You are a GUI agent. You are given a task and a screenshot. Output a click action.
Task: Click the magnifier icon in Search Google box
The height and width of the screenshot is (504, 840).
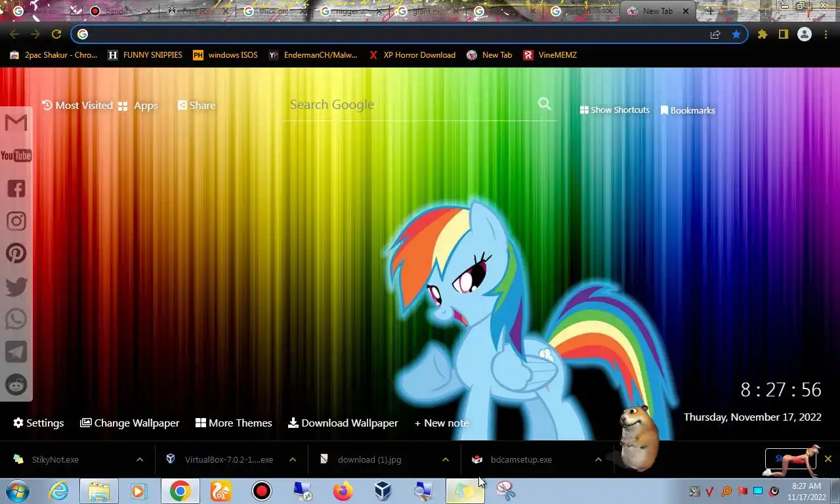tap(545, 104)
